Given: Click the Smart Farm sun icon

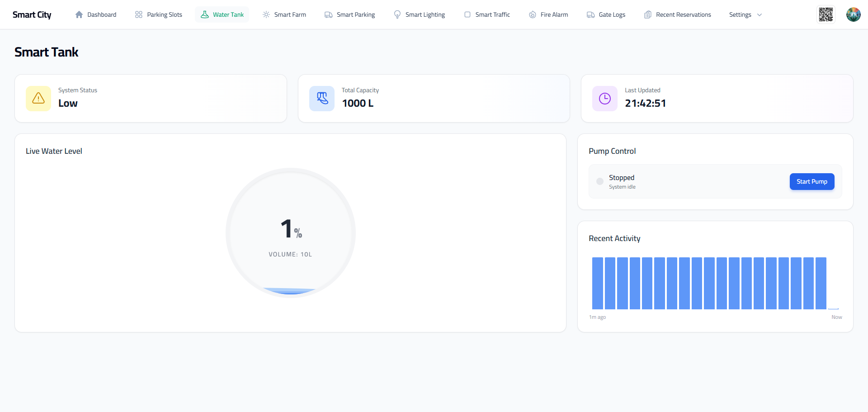Looking at the screenshot, I should click(266, 14).
